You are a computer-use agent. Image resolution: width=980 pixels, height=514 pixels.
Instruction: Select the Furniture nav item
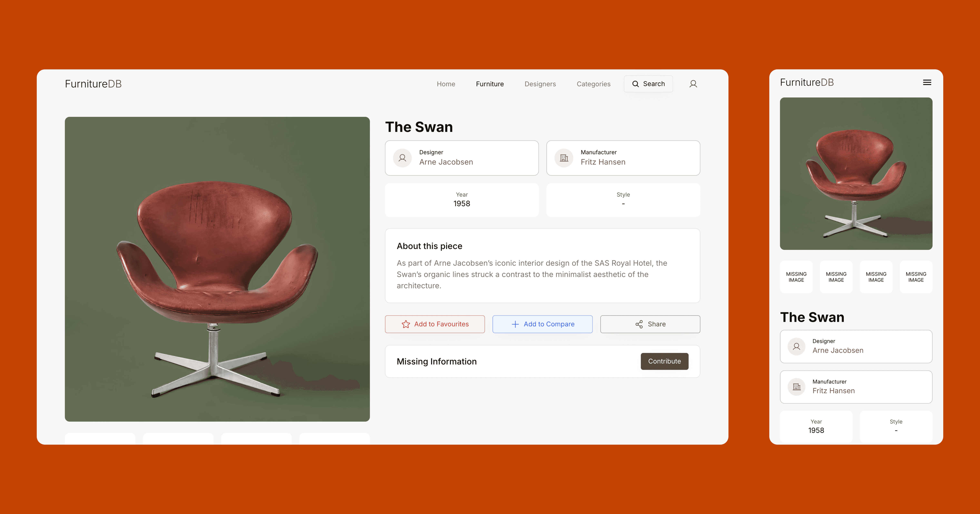490,84
